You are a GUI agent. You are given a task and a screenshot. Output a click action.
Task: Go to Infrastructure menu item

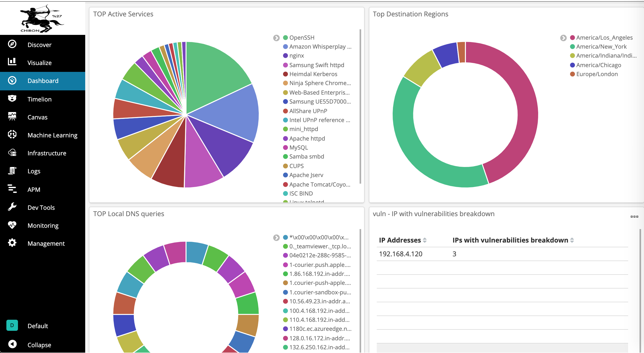(x=47, y=153)
